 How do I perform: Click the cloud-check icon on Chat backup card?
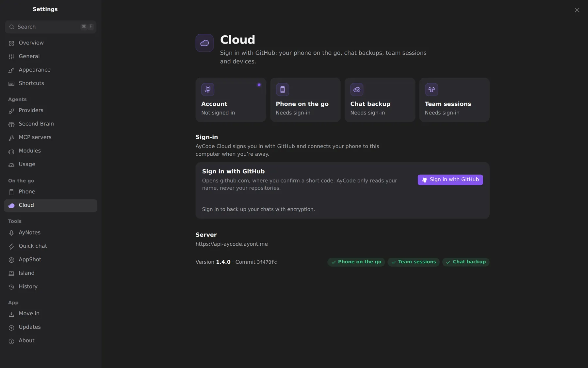coord(357,89)
